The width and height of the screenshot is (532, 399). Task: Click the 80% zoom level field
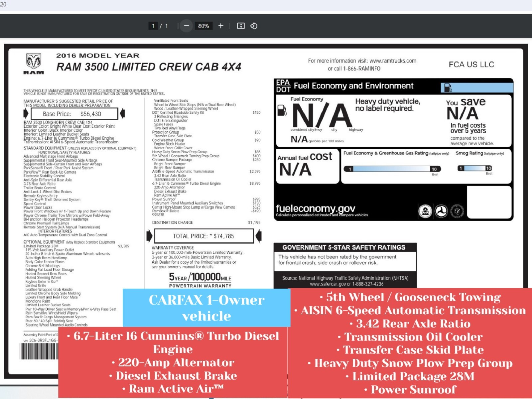(203, 26)
